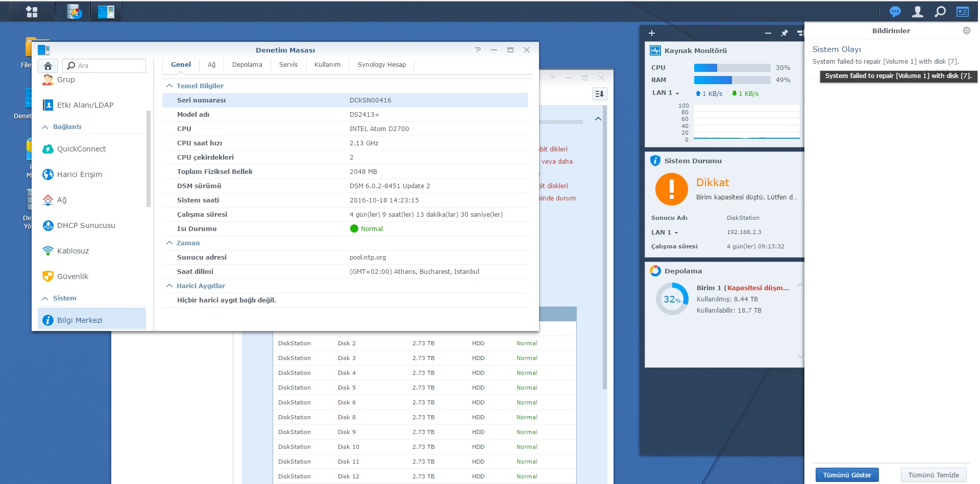Click the sidebar vertical scrollbar
The height and width of the screenshot is (484, 980).
pyautogui.click(x=149, y=158)
